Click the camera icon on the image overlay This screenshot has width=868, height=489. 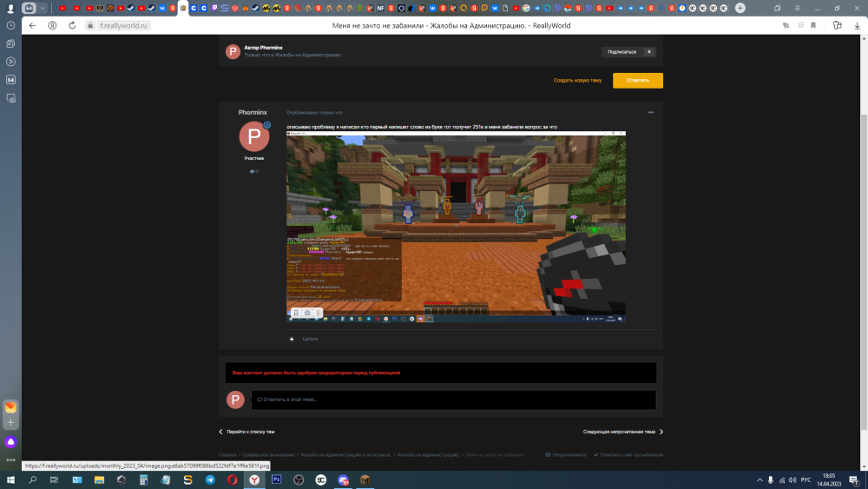click(307, 313)
